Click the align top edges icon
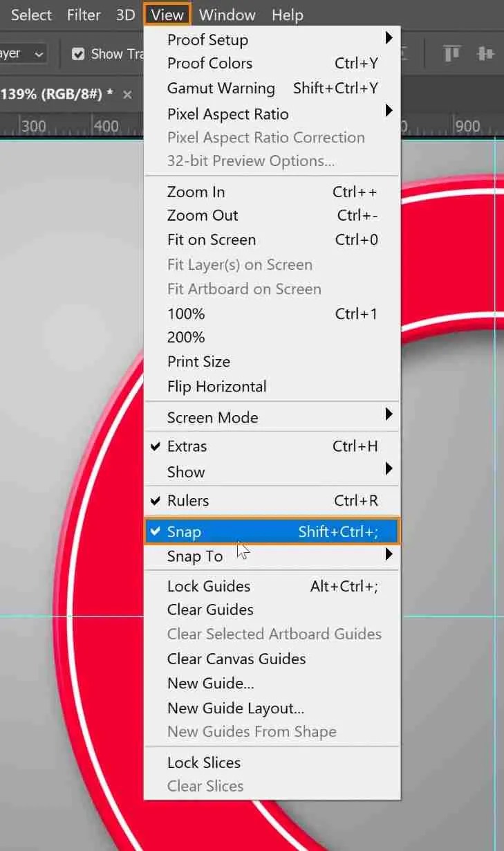 point(451,53)
